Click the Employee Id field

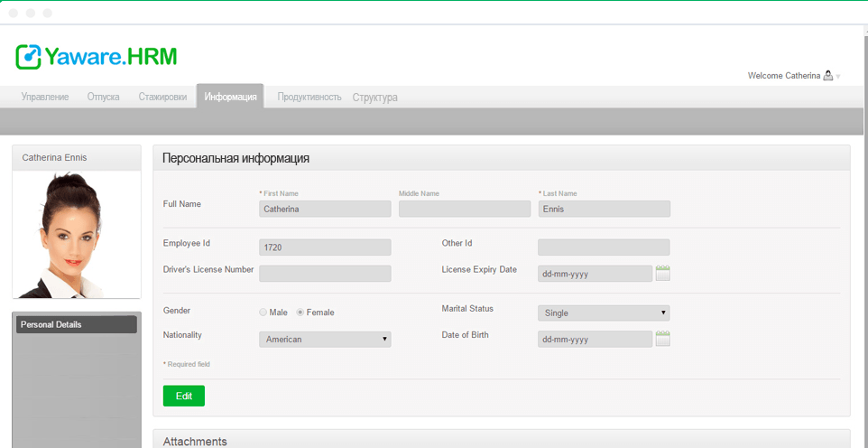(x=325, y=247)
